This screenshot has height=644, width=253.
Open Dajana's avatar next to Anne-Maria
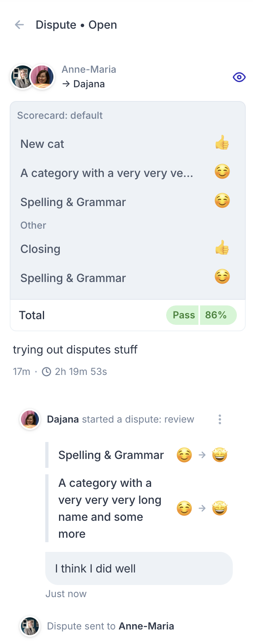42,77
